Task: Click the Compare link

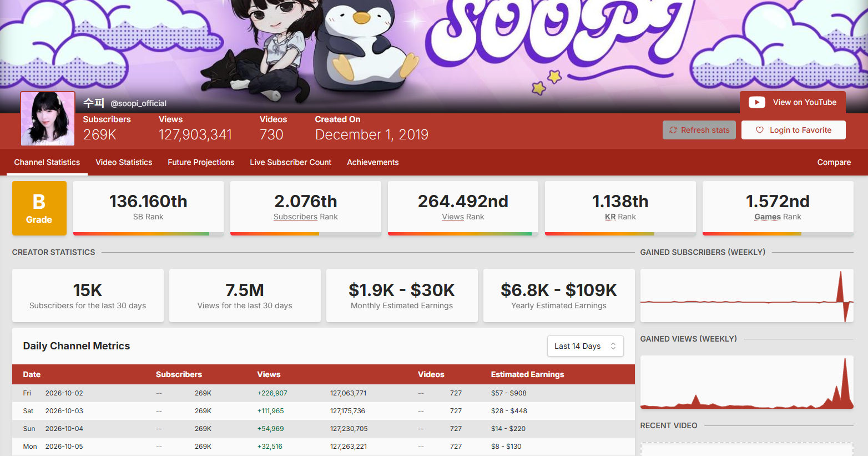Action: (x=834, y=162)
